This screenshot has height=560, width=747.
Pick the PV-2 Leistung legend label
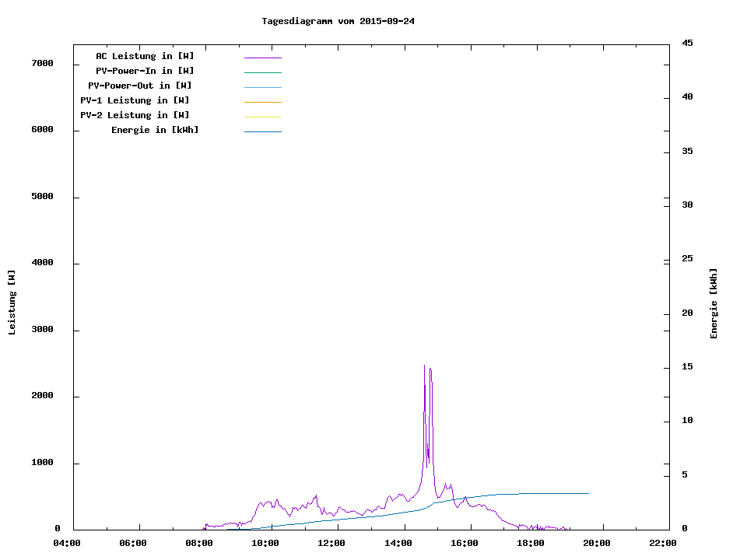(135, 115)
